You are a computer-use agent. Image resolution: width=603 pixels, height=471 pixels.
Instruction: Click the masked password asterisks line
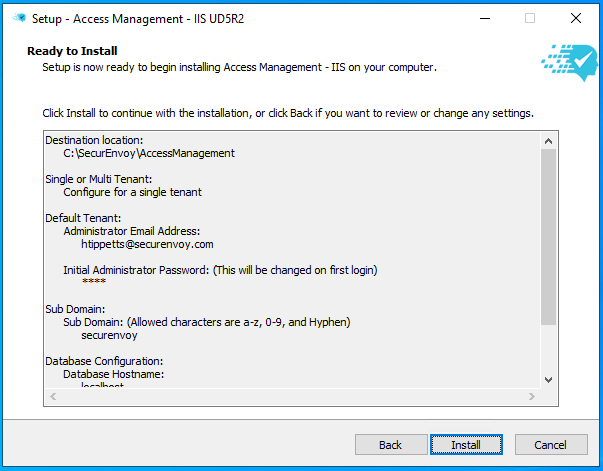pos(93,283)
